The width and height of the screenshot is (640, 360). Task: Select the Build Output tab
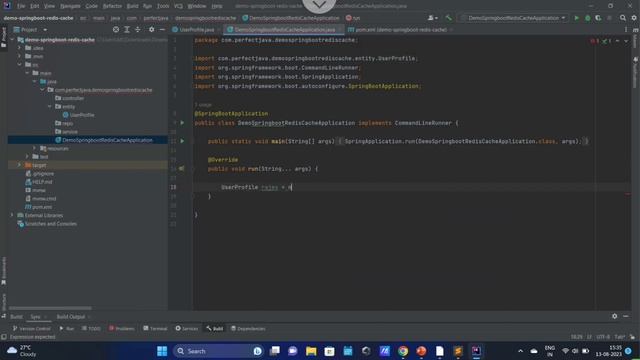(71, 317)
